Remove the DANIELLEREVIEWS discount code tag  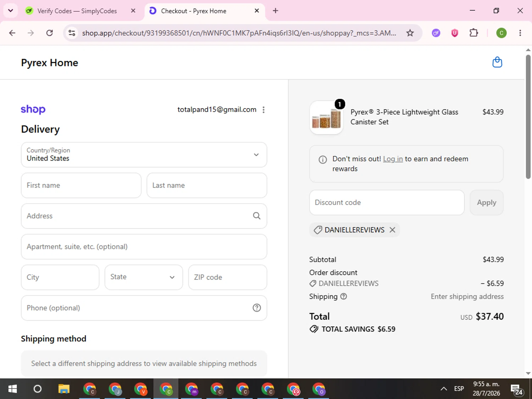tap(392, 230)
